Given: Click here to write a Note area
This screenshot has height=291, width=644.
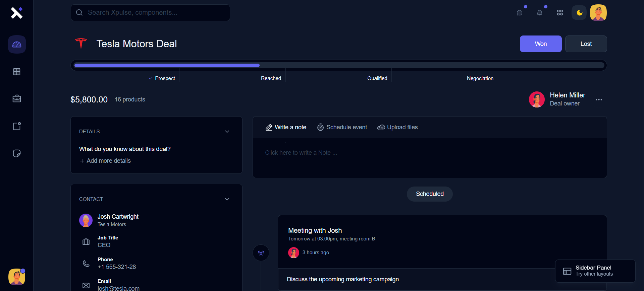Looking at the screenshot, I should tap(430, 158).
